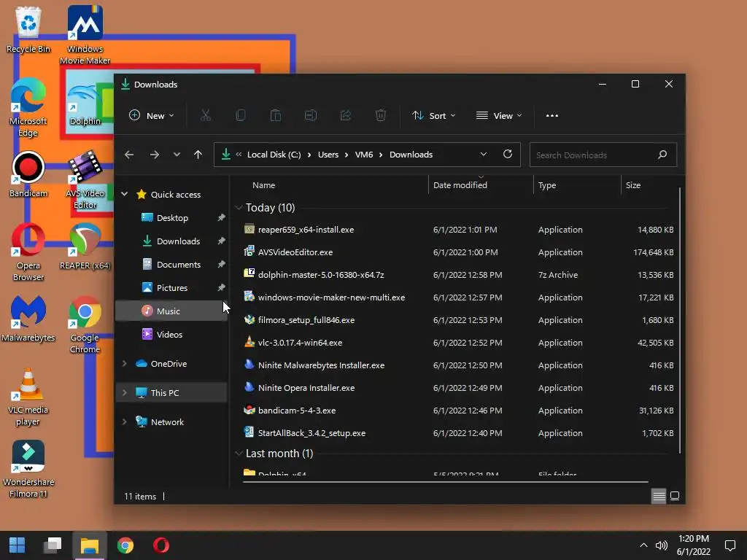Click the Rename icon in toolbar
The height and width of the screenshot is (560, 747).
pyautogui.click(x=311, y=116)
